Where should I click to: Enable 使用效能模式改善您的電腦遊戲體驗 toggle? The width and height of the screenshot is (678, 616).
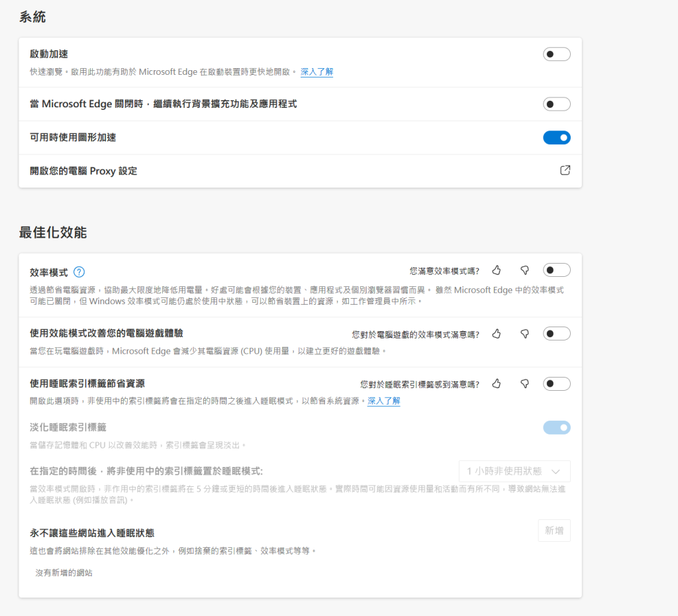point(556,334)
